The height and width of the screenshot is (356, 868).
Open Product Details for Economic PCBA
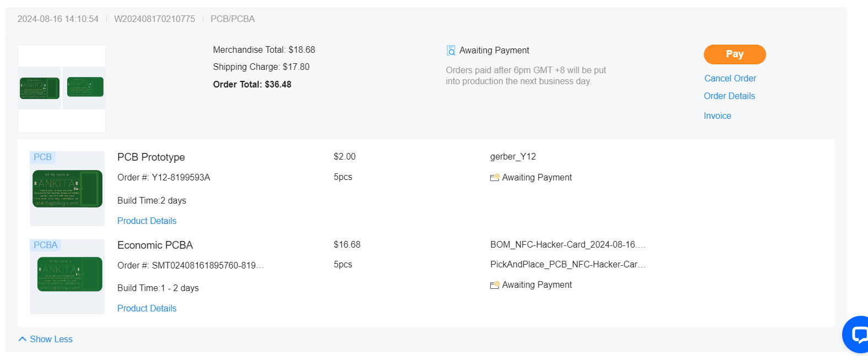pos(147,308)
